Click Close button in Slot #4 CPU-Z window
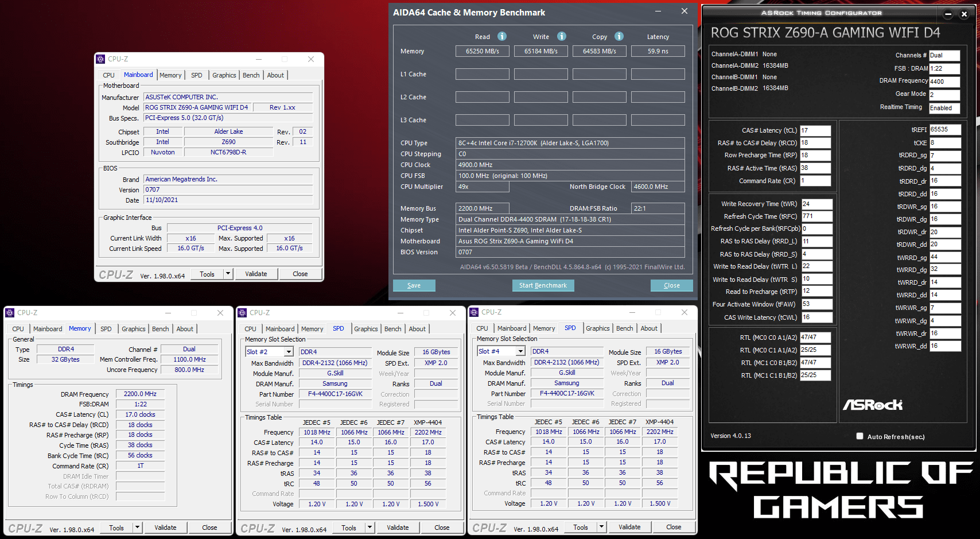 (674, 527)
